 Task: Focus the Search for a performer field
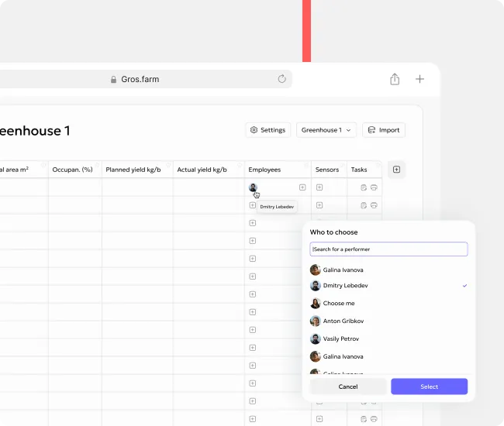pyautogui.click(x=388, y=249)
